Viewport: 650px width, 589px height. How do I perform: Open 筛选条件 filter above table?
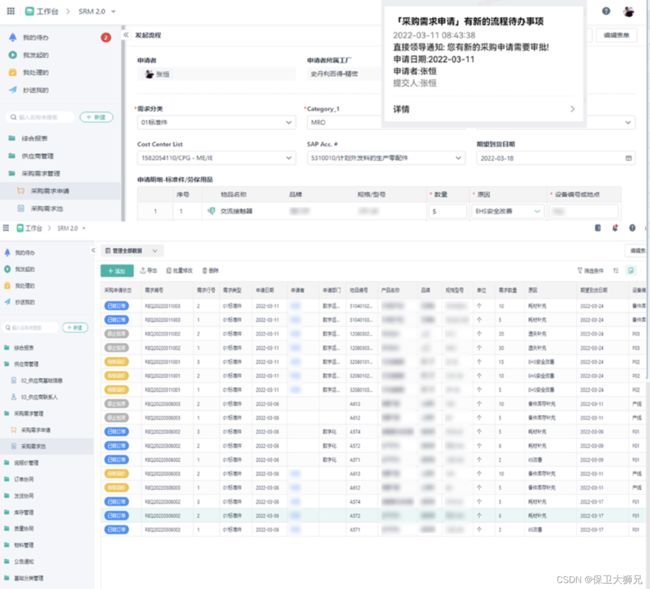click(x=591, y=271)
